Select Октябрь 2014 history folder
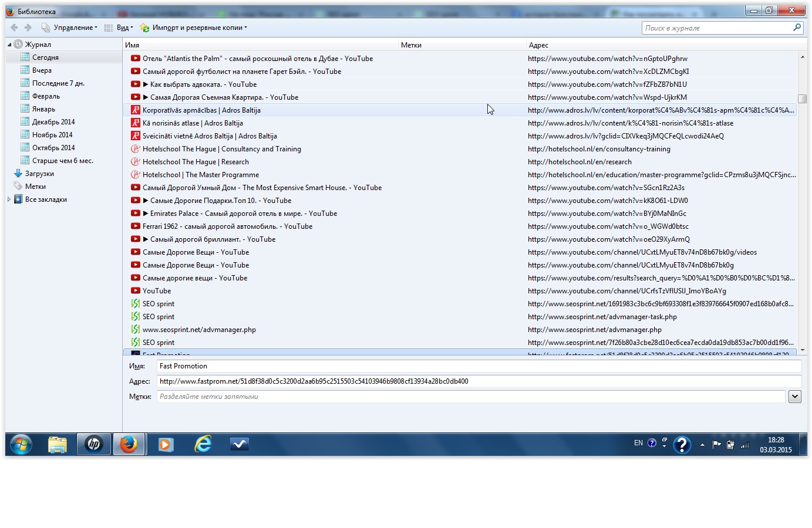Viewport: 812px width, 528px height. point(53,148)
